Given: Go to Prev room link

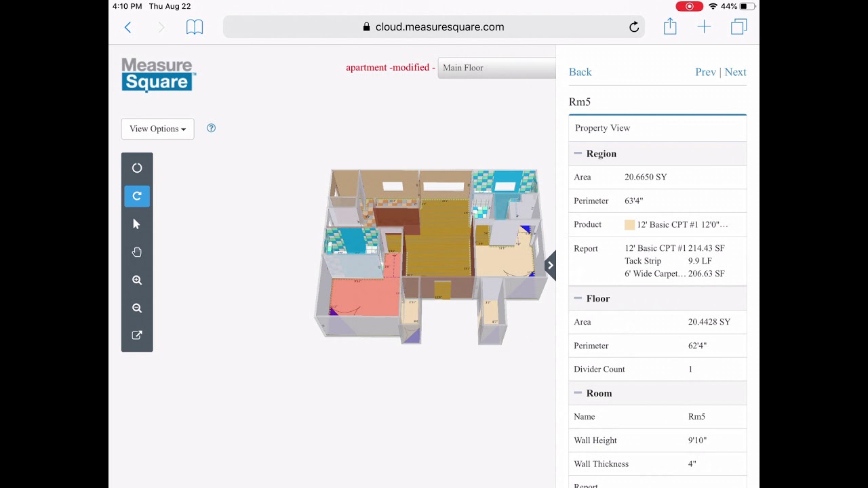Looking at the screenshot, I should 705,72.
